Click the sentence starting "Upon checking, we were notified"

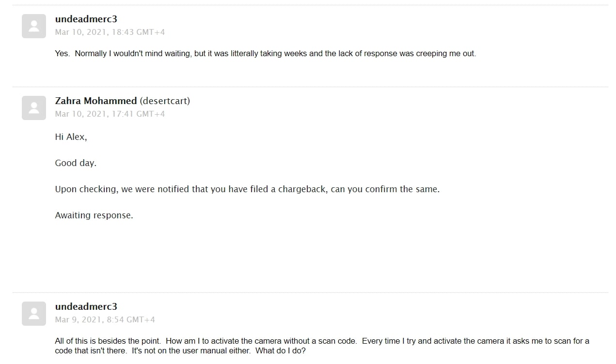247,189
